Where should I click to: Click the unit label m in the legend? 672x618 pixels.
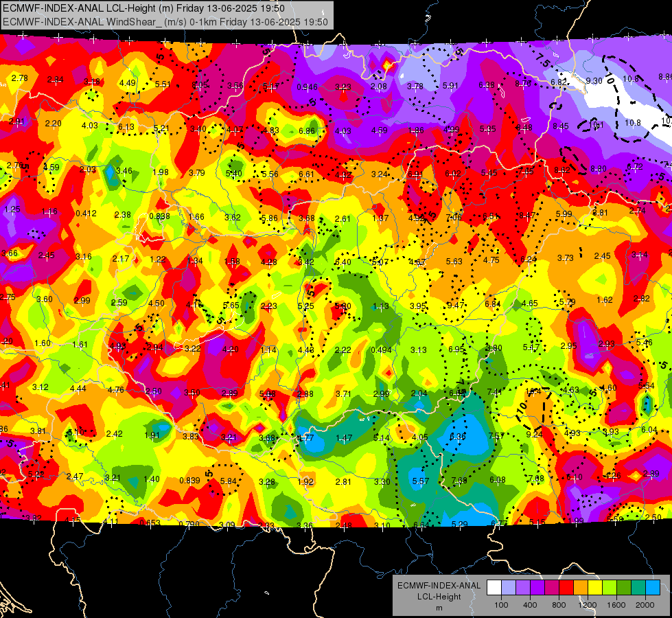coord(439,608)
